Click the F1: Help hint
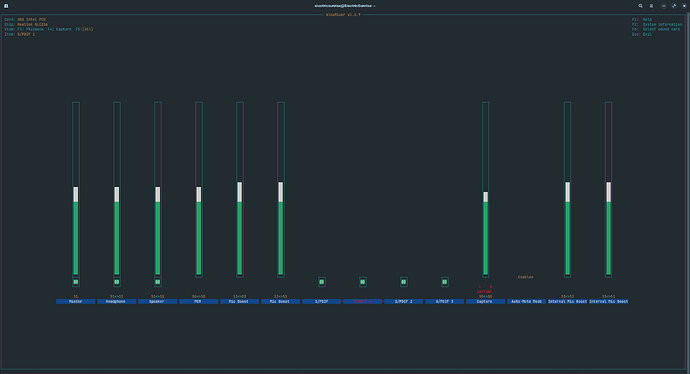This screenshot has width=690, height=374. tap(642, 19)
